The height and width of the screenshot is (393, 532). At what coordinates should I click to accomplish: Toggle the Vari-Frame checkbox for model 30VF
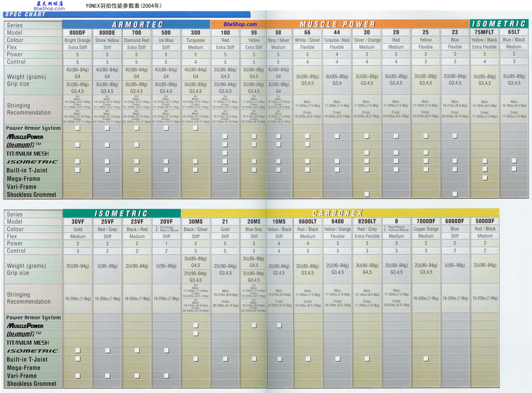click(x=78, y=376)
